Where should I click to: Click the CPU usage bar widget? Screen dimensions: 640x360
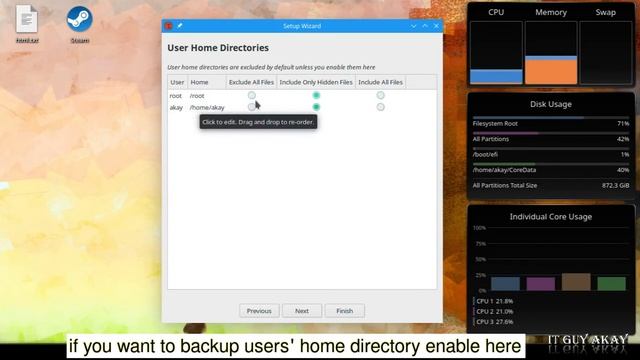(x=496, y=53)
